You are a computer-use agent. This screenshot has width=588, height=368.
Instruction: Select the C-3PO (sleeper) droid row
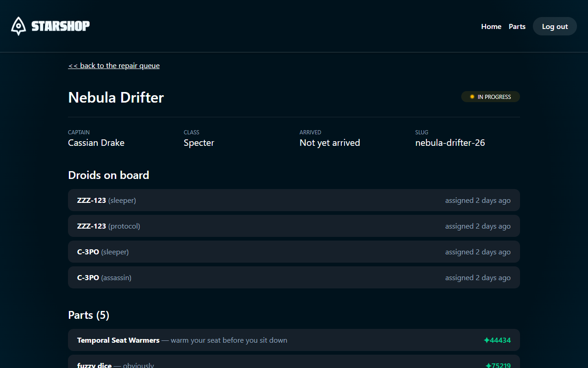pos(294,252)
